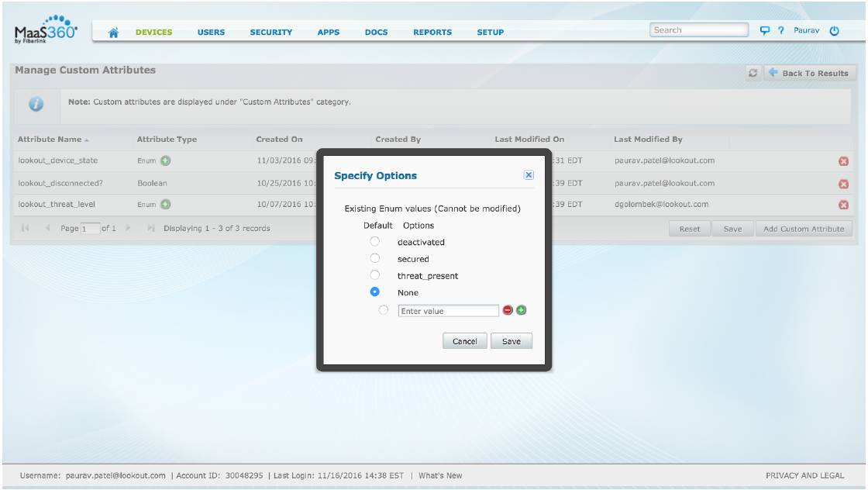Open the Paurav user menu
This screenshot has width=868, height=490.
(807, 30)
